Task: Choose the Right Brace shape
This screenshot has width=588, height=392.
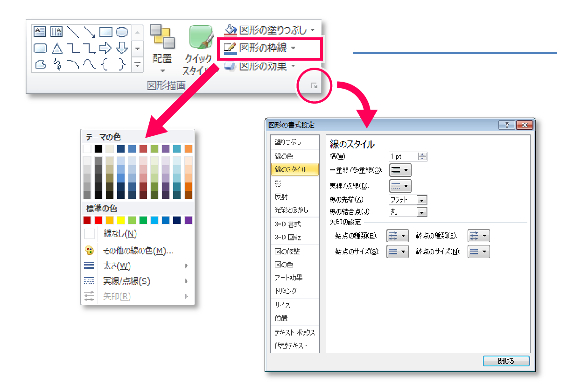Action: coord(122,64)
